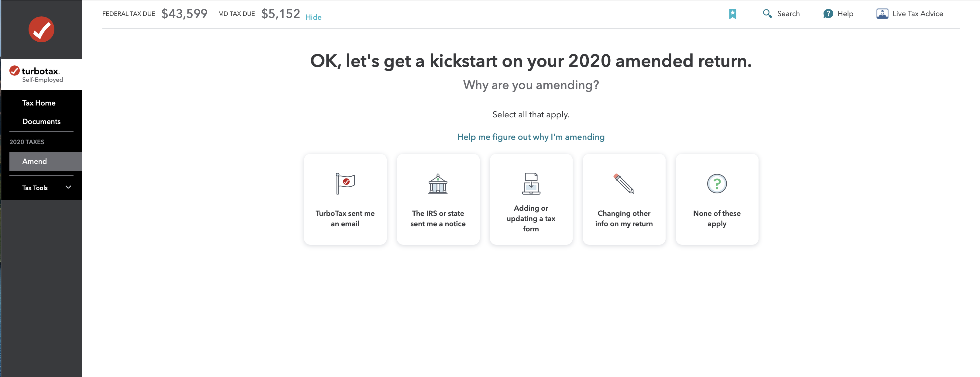Click the Search magnifying glass icon

(767, 14)
